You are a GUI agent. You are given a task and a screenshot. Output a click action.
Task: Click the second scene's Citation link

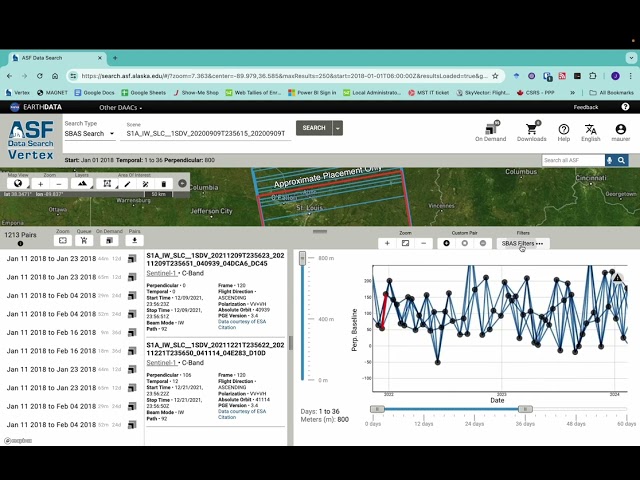click(227, 417)
